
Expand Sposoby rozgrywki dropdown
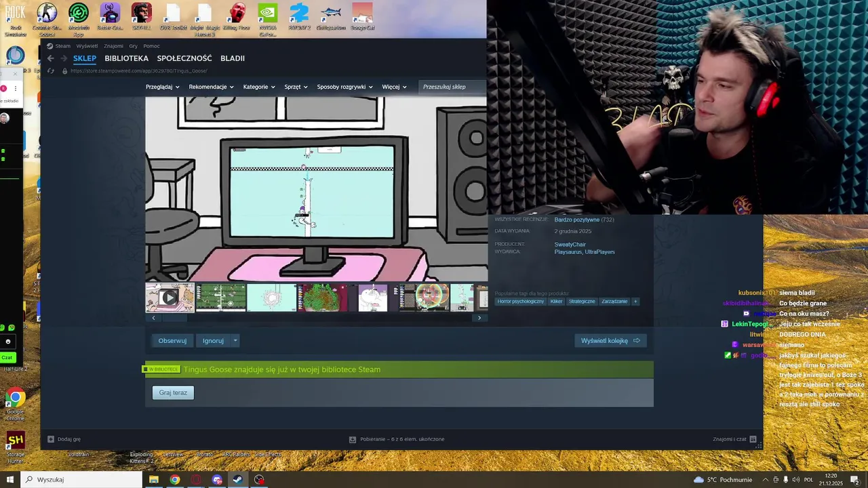pyautogui.click(x=345, y=87)
